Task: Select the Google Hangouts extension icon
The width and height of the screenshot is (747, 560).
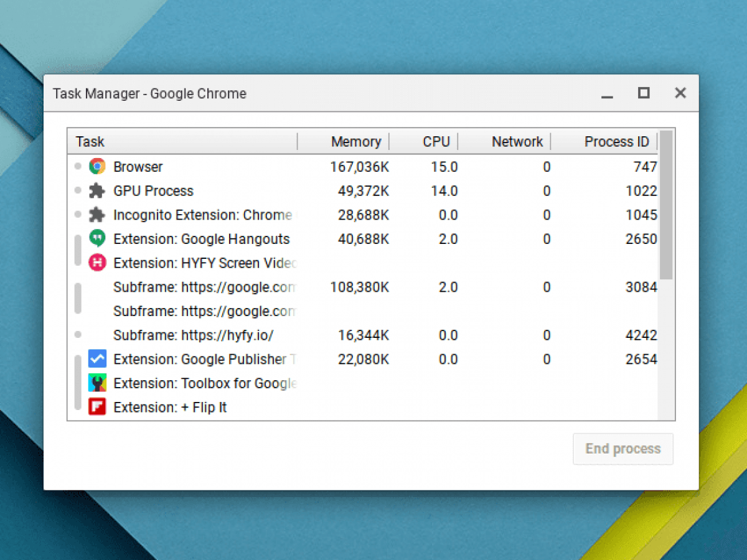Action: click(97, 239)
